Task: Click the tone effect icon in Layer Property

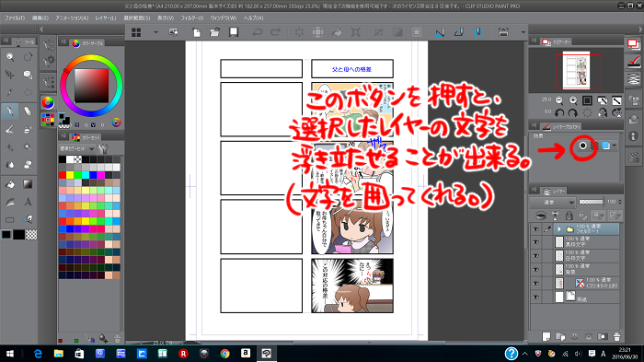Action: click(x=594, y=146)
